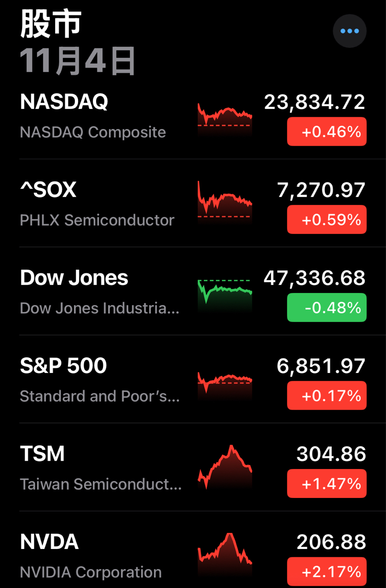This screenshot has height=588, width=386.
Task: Open the NASDAQ ticker name
Action: tap(64, 102)
